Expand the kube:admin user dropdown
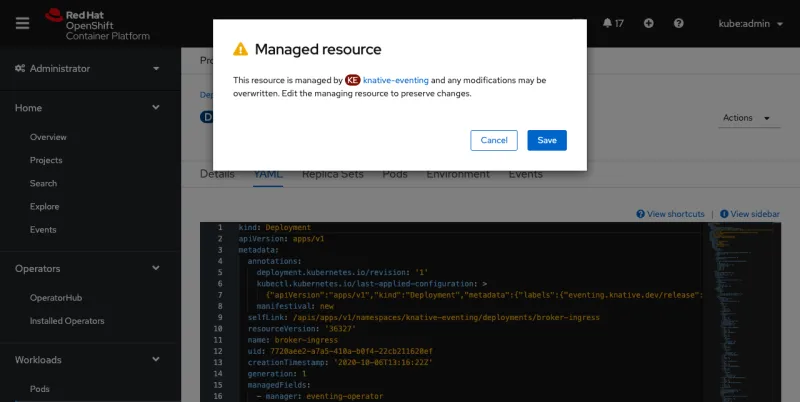The image size is (800, 402). tap(750, 23)
